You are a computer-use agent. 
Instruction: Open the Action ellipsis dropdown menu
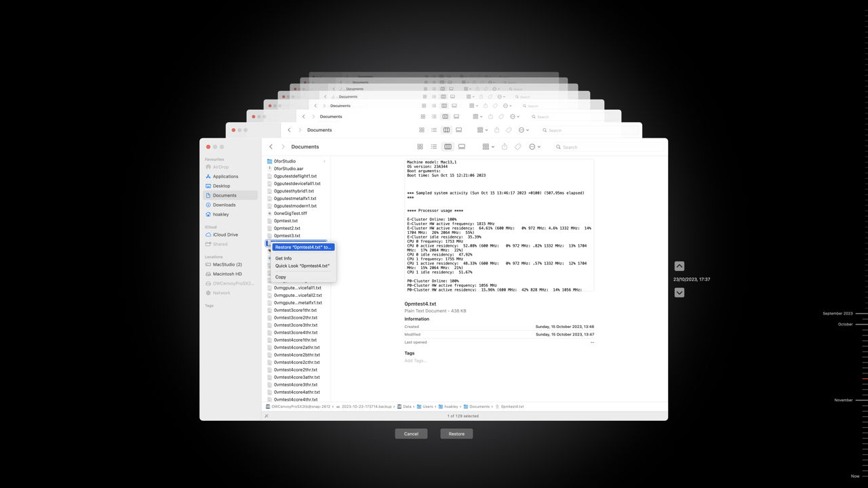(535, 147)
